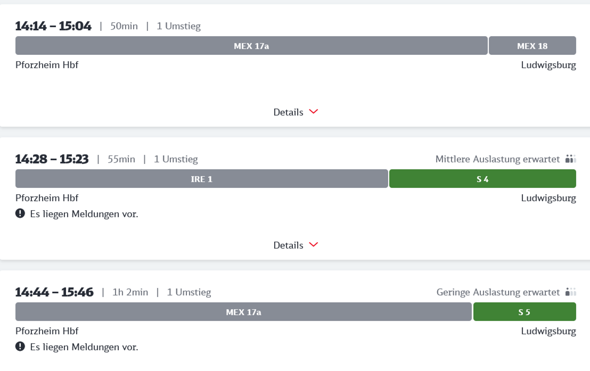Click the low occupancy icon for 14:44 connection
Viewport: 590px width, 371px height.
[x=570, y=292]
